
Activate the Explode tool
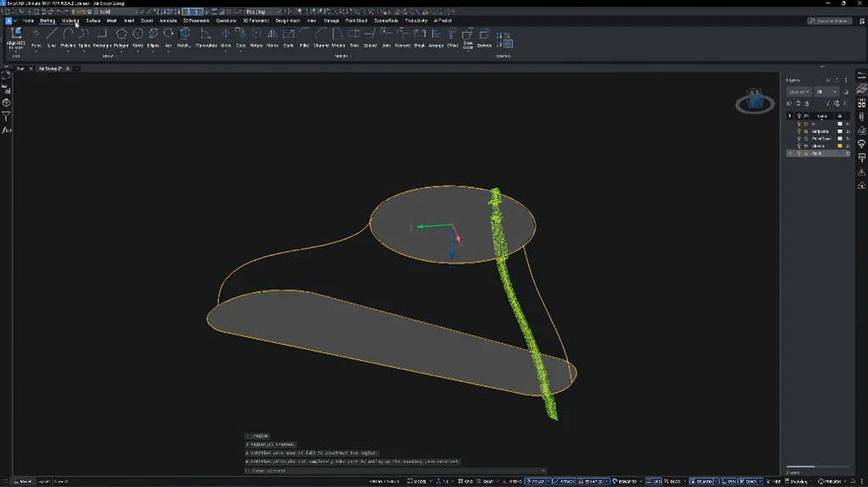click(484, 37)
